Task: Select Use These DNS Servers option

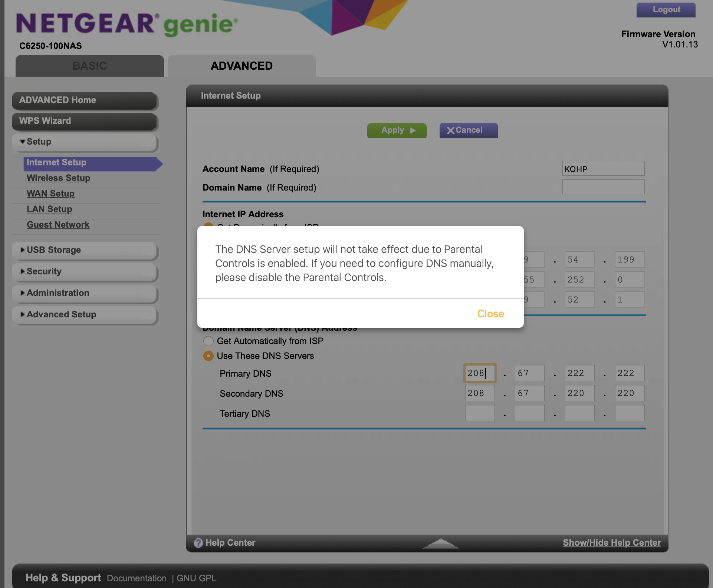Action: pos(208,356)
